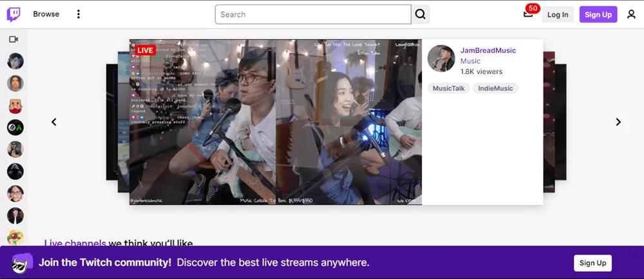Select the MusicTalk tag
Screen dimensions: 644x279
point(448,88)
